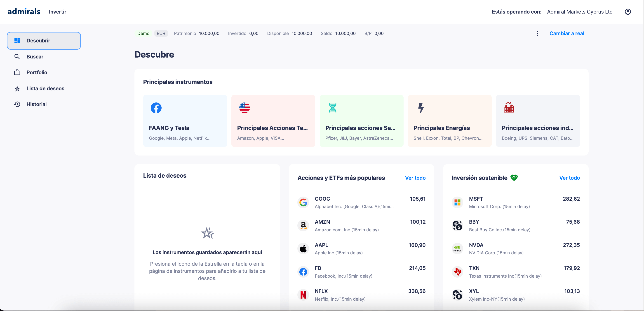Click the Invertir header tab
644x311 pixels.
point(57,12)
